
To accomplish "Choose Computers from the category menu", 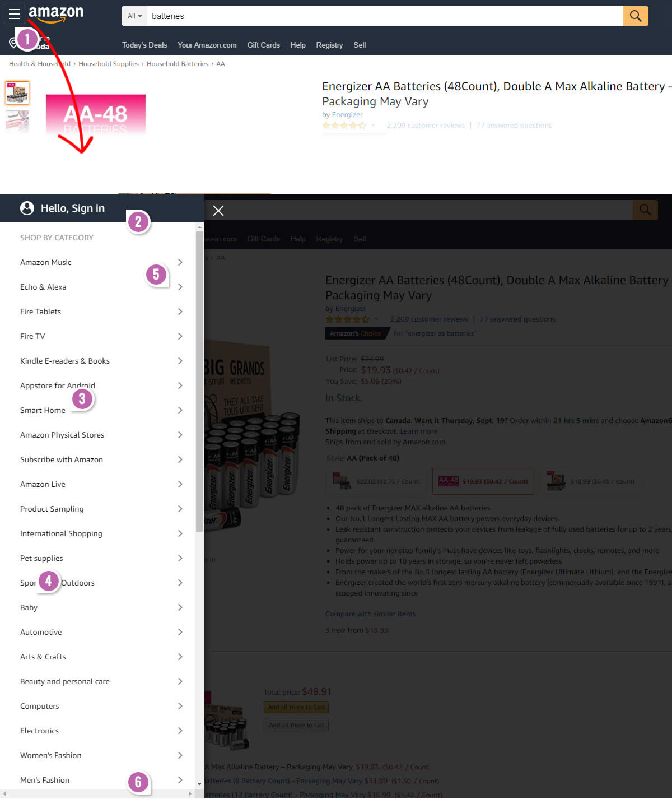I will pos(40,706).
